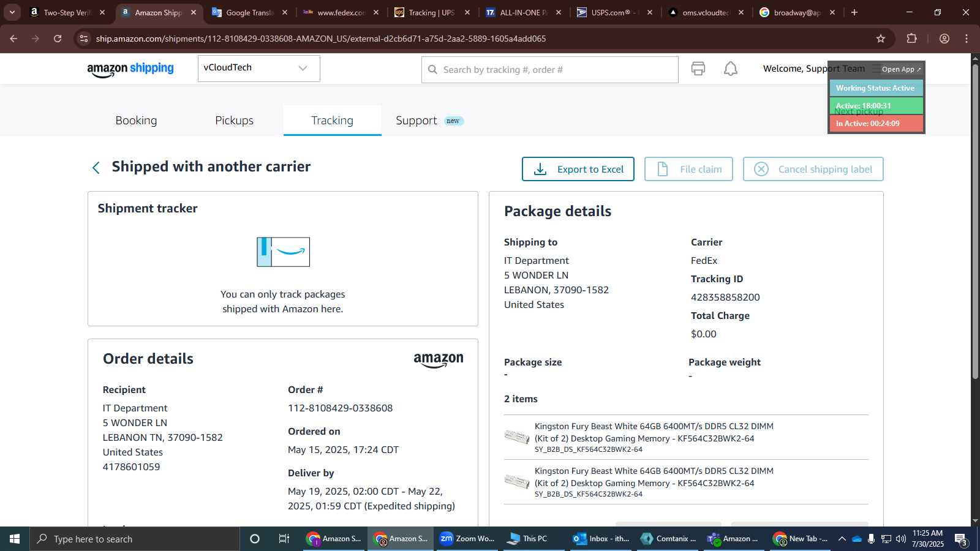Click tracking ID 428358858200
Screen dimensions: 980x551
tap(725, 297)
